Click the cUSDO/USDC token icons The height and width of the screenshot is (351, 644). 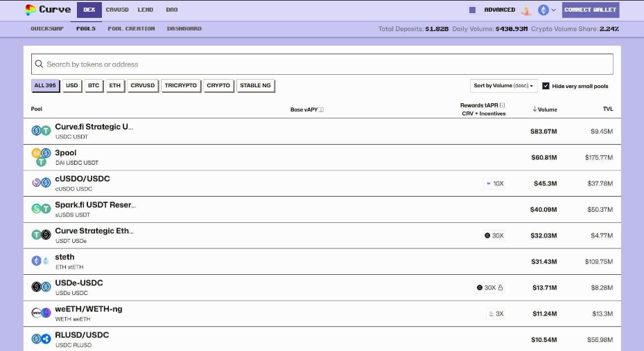(x=41, y=183)
